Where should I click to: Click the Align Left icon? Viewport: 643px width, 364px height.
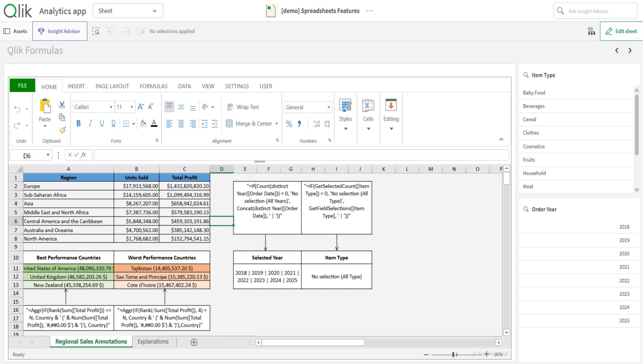point(169,124)
